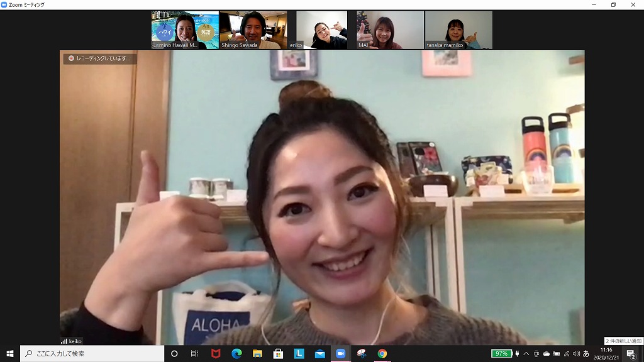Open the Mail app in the taskbar
Screen dimensions: 644x362
320,353
